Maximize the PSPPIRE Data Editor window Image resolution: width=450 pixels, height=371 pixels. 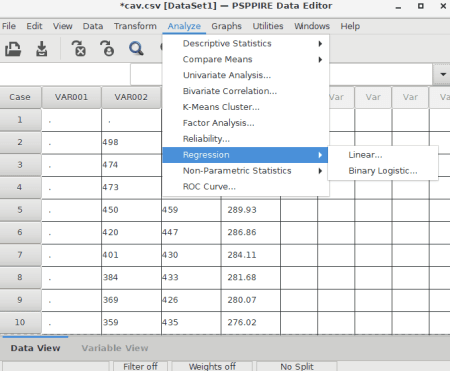tap(421, 6)
